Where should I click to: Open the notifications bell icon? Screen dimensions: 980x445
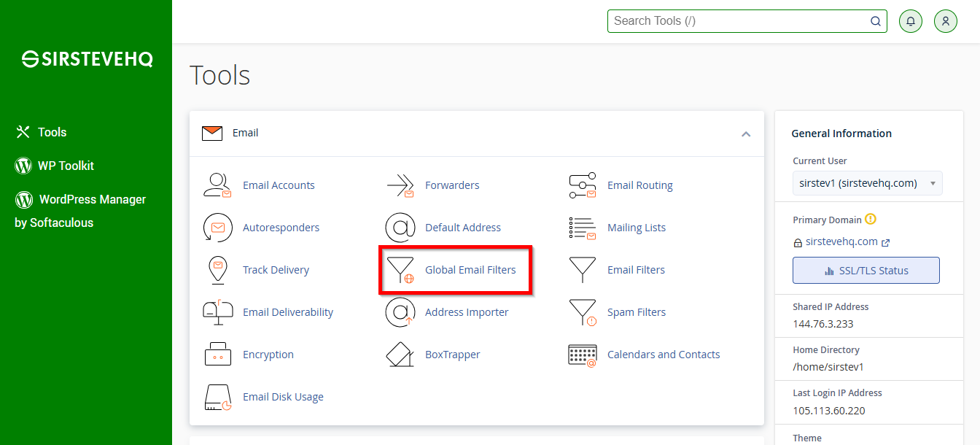coord(910,21)
